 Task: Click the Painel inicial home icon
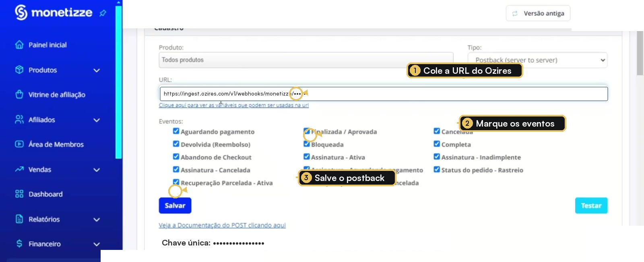(19, 45)
